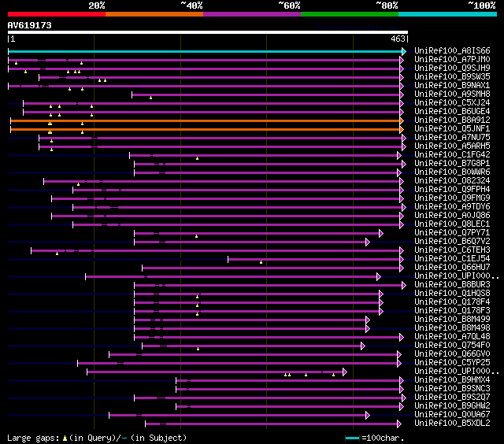Click the UniRef100_A8IS66 hit label

[452, 50]
